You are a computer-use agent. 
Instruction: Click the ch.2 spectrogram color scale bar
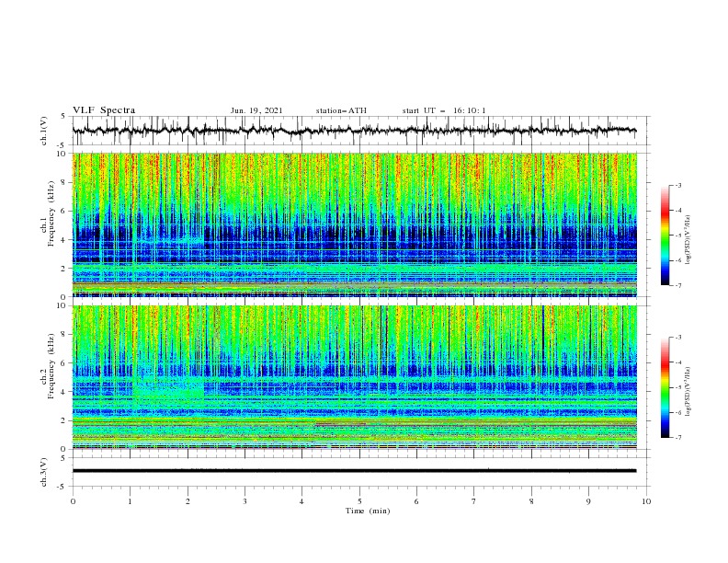click(665, 387)
